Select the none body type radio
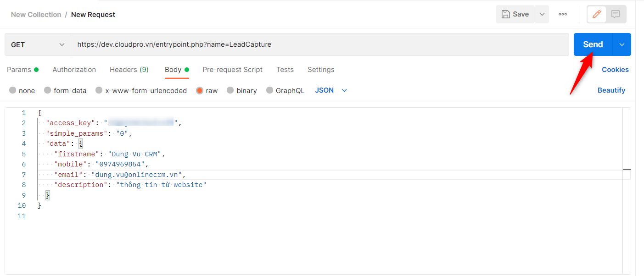This screenshot has width=644, height=276. click(13, 90)
